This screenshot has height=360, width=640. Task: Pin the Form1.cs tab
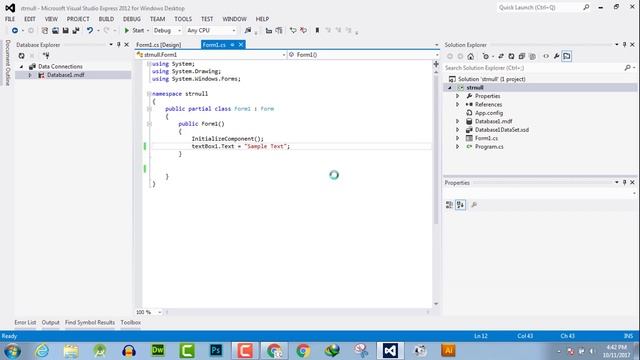[232, 45]
